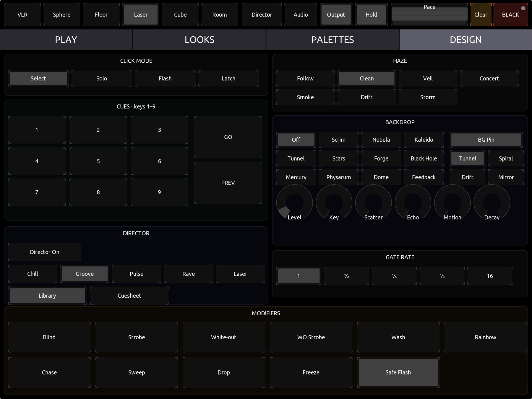Toggle the Hold button
The height and width of the screenshot is (399, 532).
371,14
